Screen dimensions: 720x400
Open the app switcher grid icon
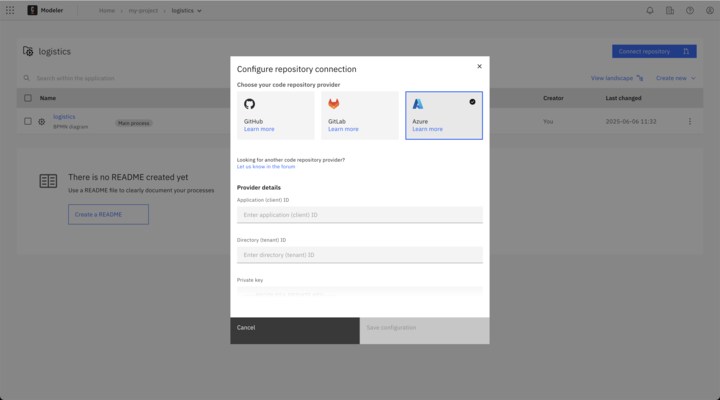(x=10, y=10)
